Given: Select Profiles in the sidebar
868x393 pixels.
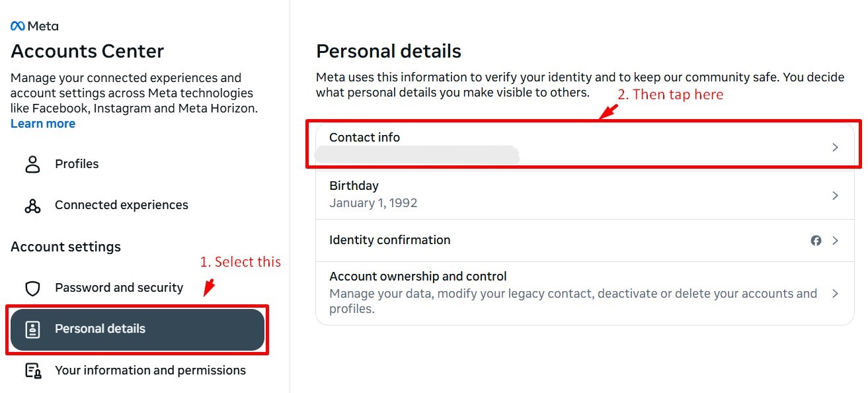Looking at the screenshot, I should pyautogui.click(x=77, y=163).
